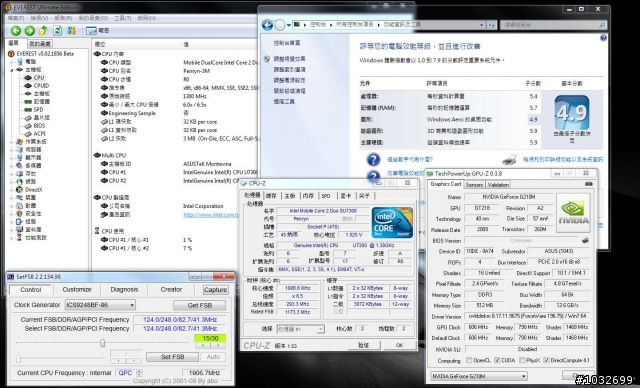Click the GPU-Z camera screenshot icon
Viewport: 640px width, 388px height.
tap(588, 184)
